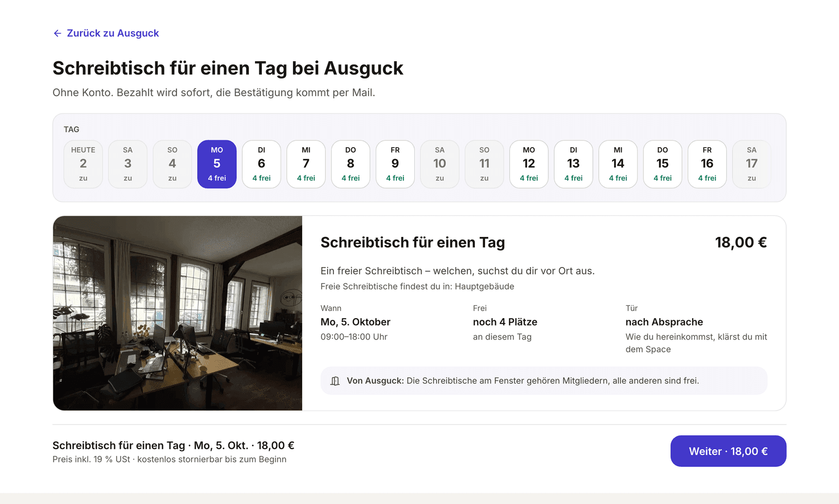Pick Thursday 15 in the day row
The image size is (839, 504).
point(663,164)
